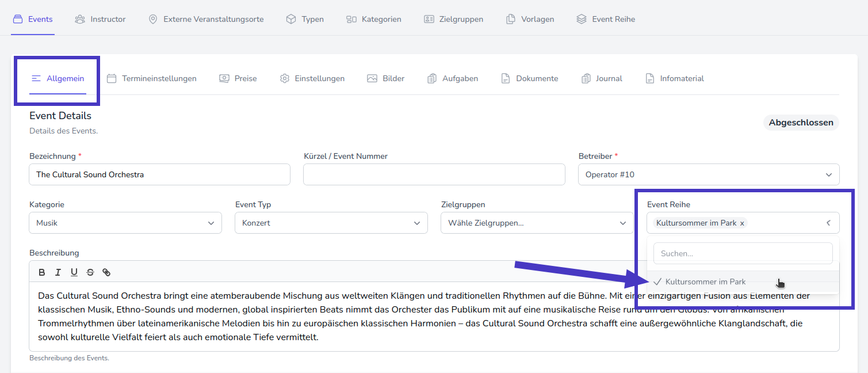Viewport: 868px width, 373px height.
Task: Switch to the Preise tab
Action: (238, 78)
